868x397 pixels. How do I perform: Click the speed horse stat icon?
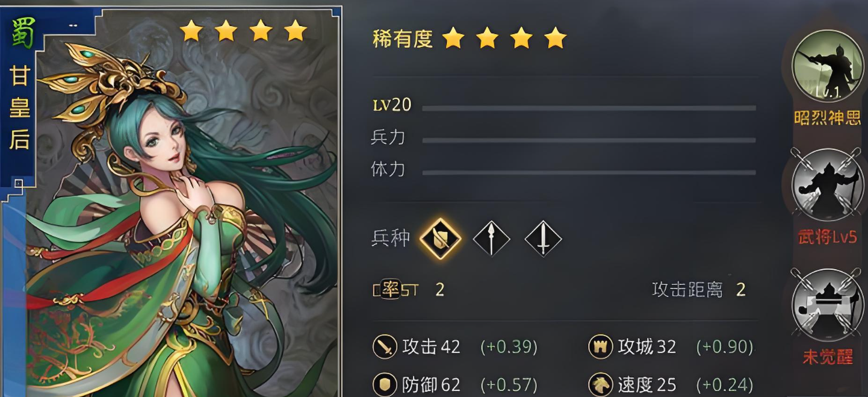[600, 384]
